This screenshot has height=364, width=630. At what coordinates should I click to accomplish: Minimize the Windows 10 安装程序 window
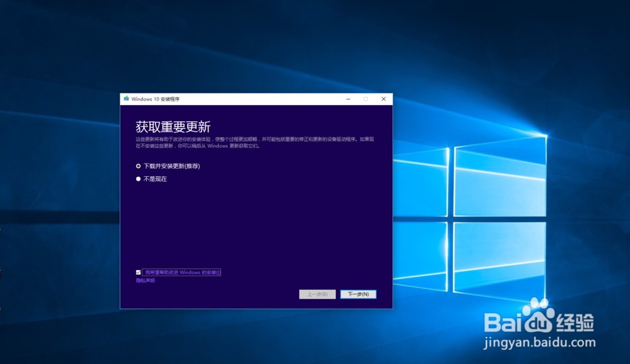click(348, 99)
